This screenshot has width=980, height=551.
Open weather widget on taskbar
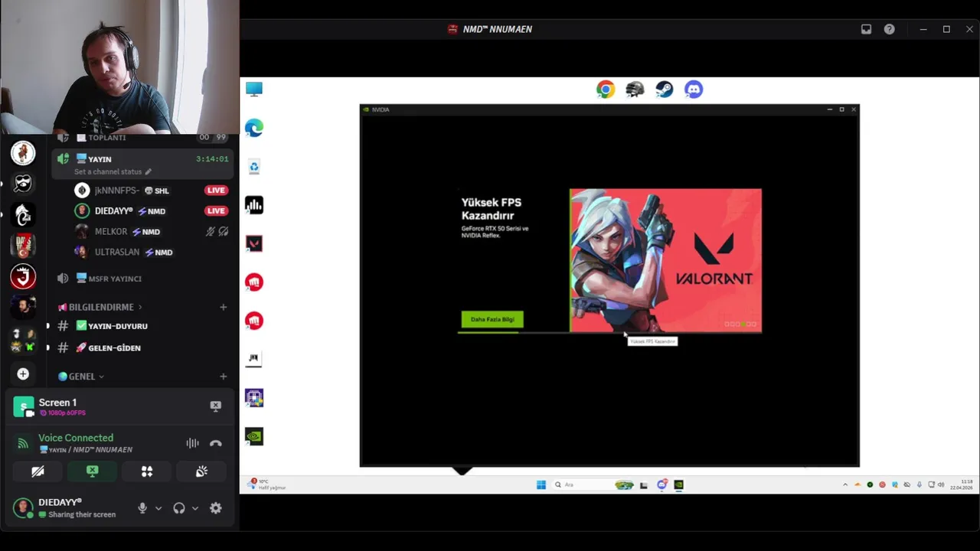tap(266, 484)
